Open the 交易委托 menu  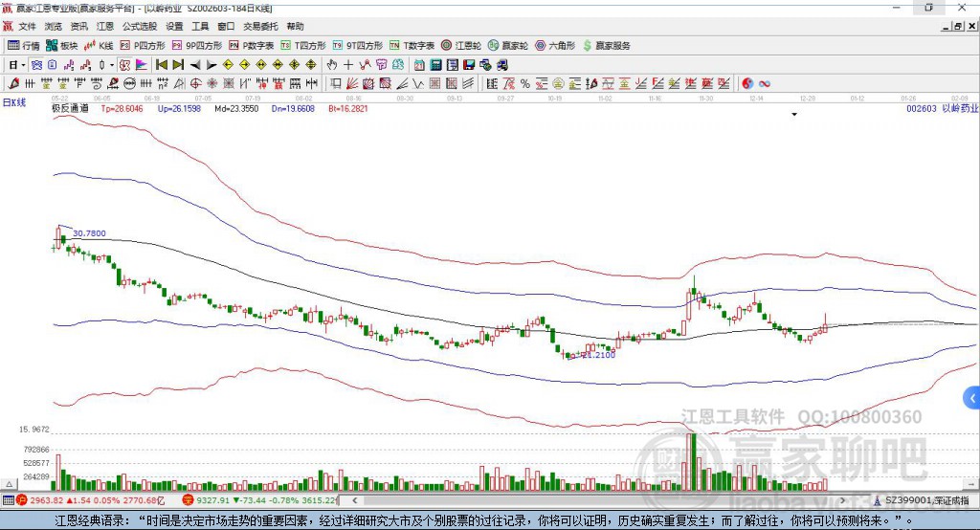point(260,26)
